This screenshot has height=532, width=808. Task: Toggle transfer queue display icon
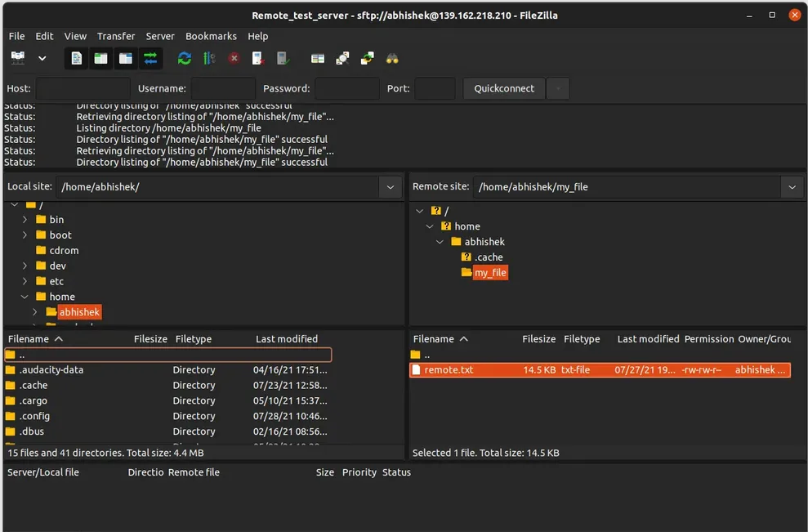150,58
